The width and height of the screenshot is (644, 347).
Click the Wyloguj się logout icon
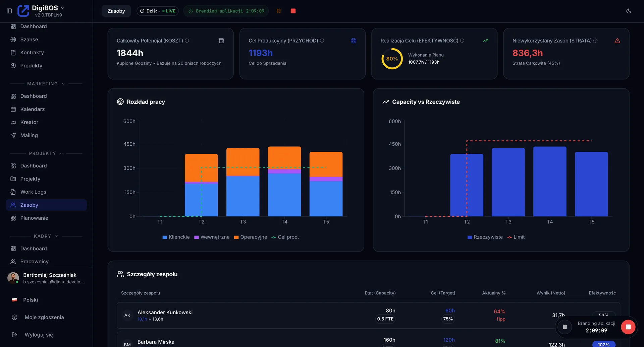pyautogui.click(x=14, y=335)
